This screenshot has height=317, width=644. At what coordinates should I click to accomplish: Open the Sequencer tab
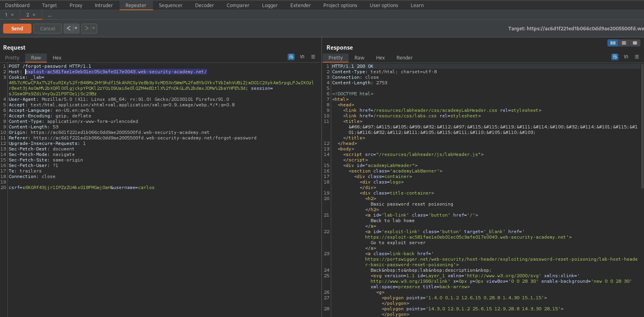(x=171, y=5)
